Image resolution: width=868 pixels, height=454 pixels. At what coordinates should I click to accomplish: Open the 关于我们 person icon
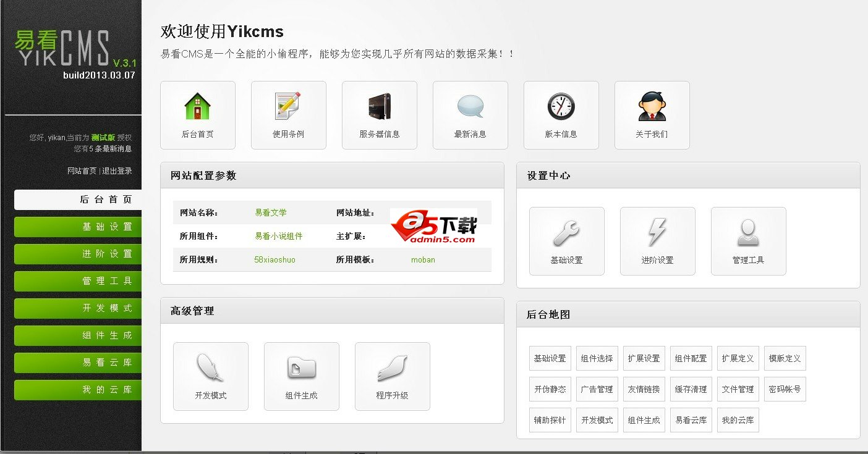652,115
